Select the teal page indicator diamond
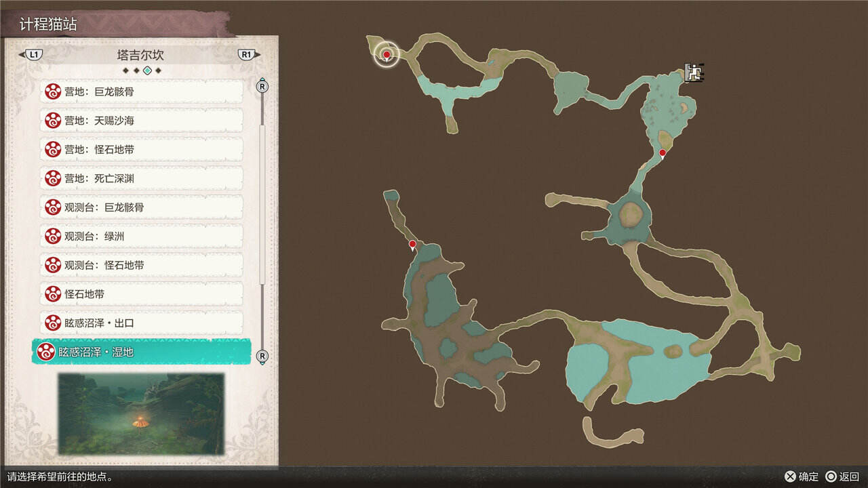The image size is (868, 488). (x=147, y=70)
